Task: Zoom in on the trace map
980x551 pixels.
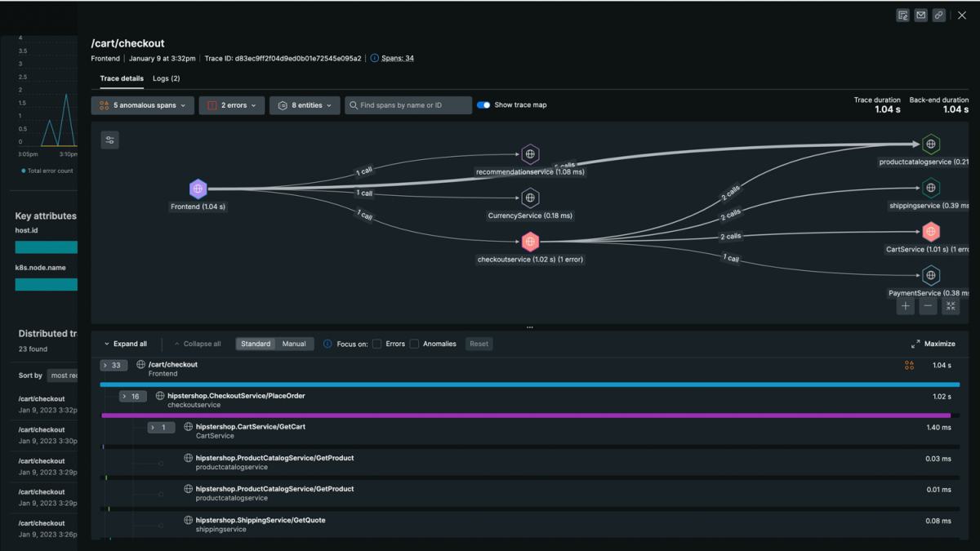Action: point(906,306)
